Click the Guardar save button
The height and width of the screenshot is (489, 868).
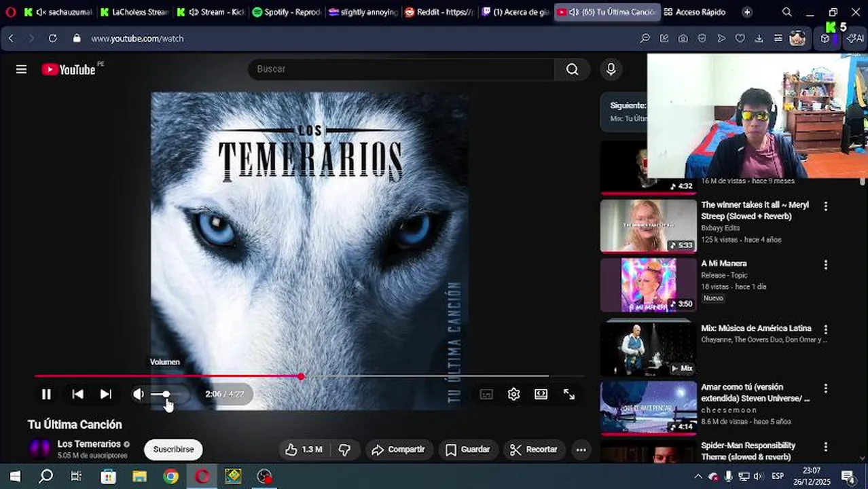point(468,450)
